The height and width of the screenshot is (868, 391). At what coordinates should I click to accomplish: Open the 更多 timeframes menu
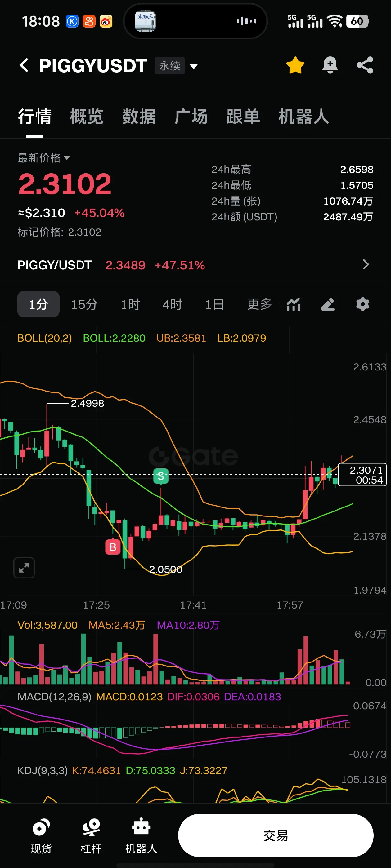(x=259, y=304)
